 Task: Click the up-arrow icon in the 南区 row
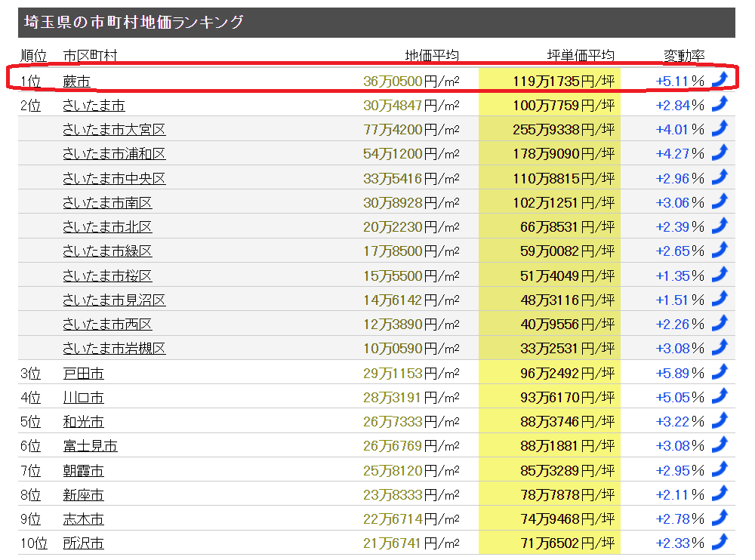coord(720,201)
